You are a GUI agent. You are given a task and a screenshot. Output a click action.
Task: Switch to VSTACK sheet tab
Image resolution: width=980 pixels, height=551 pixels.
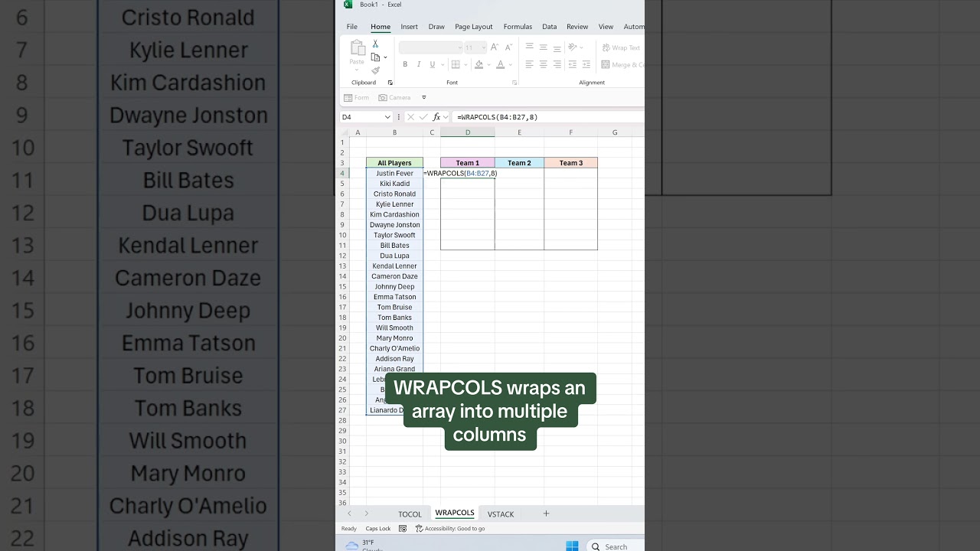tap(501, 514)
